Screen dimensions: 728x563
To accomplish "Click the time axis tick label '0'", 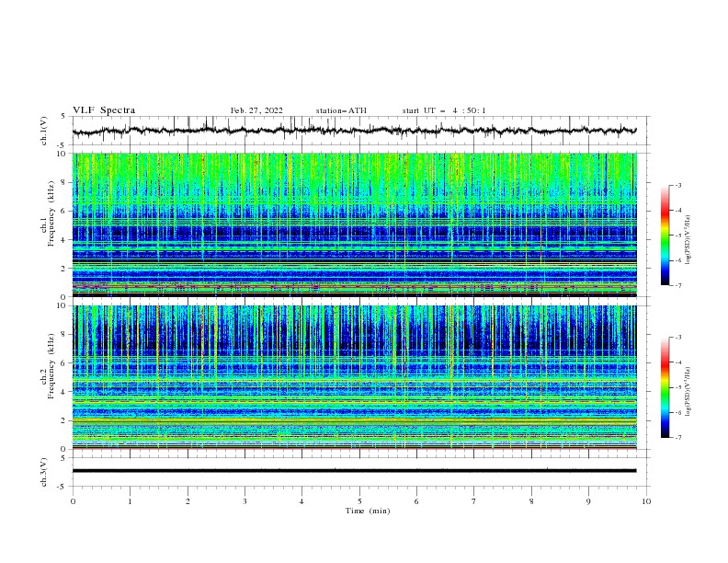I will pos(73,501).
